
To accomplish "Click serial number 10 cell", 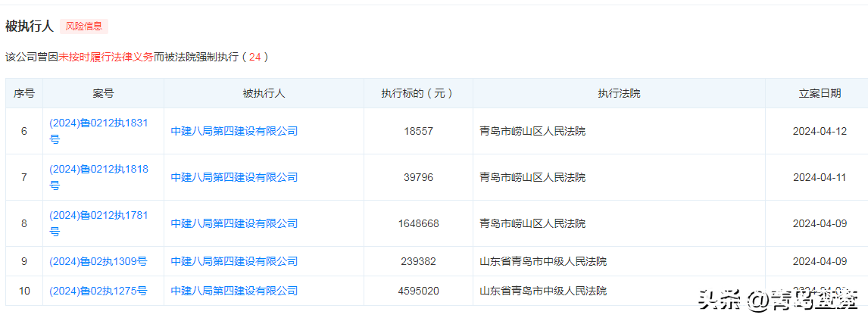I will [23, 291].
